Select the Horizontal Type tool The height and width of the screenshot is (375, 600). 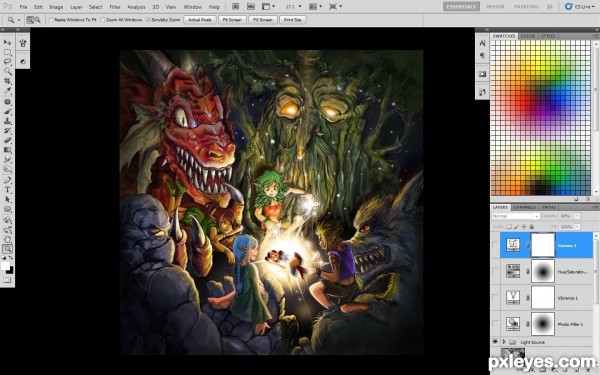coord(7,189)
